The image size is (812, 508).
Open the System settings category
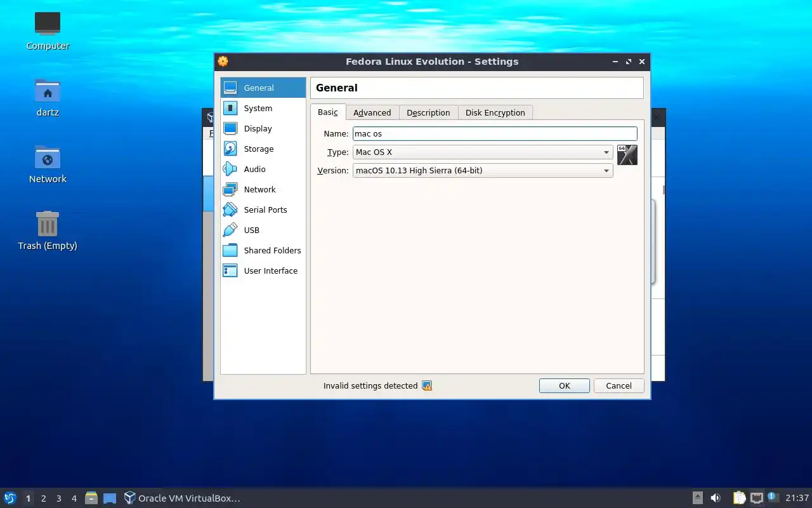(x=263, y=108)
